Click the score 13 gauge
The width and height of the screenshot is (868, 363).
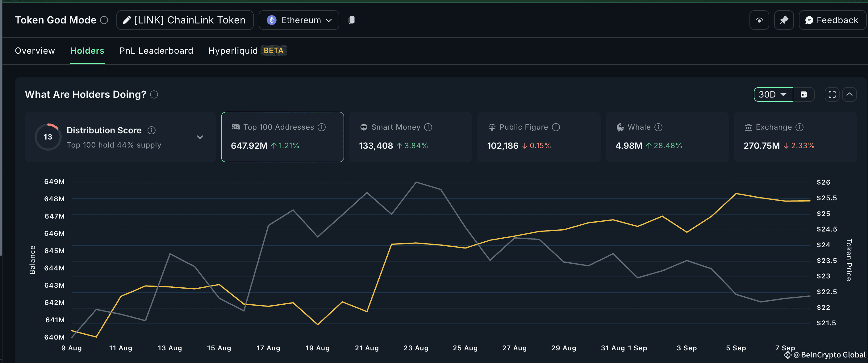coord(48,137)
